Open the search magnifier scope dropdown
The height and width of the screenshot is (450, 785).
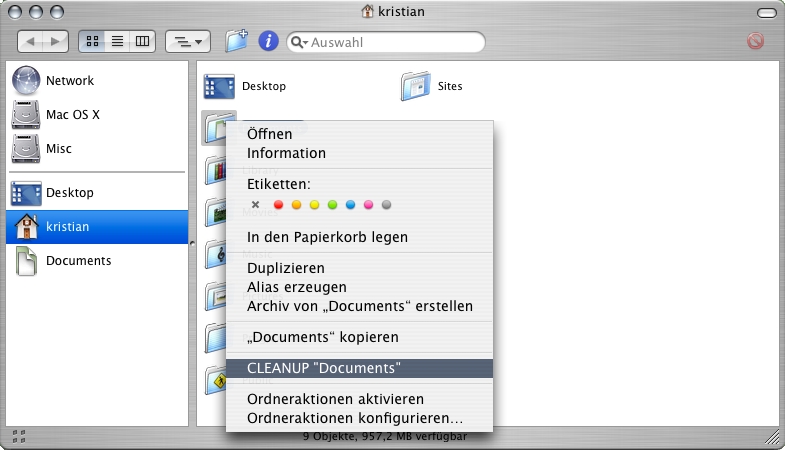click(299, 43)
